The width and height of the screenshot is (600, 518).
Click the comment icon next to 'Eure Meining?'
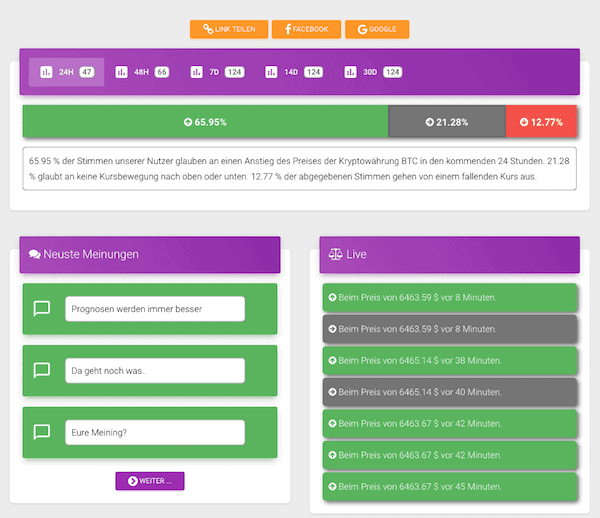click(x=42, y=432)
